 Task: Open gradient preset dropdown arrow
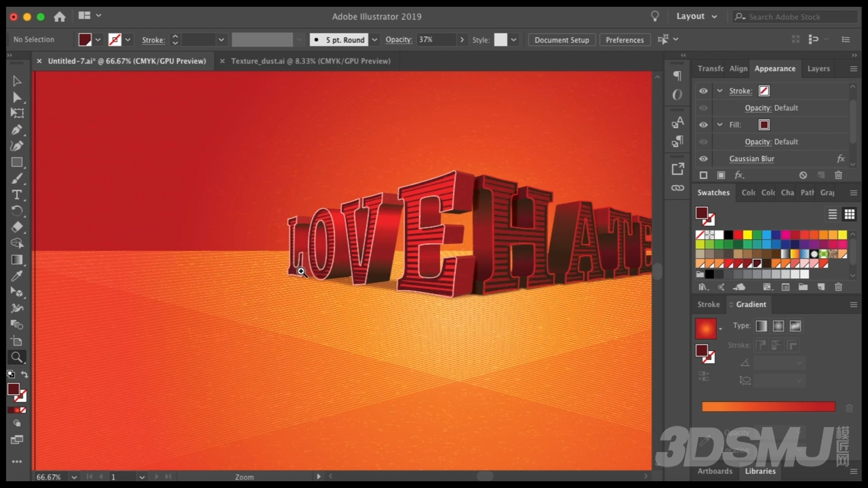(720, 329)
